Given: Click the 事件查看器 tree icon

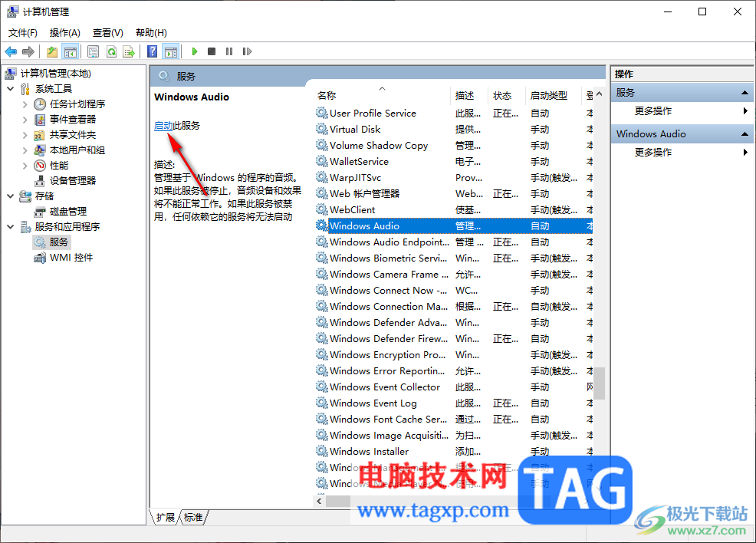Looking at the screenshot, I should pos(40,120).
